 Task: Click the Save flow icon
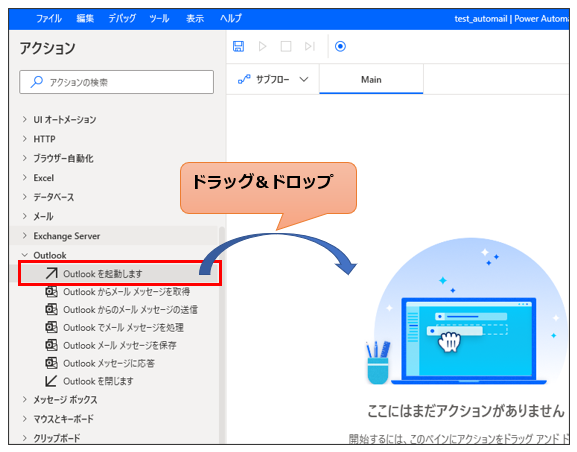click(x=238, y=46)
